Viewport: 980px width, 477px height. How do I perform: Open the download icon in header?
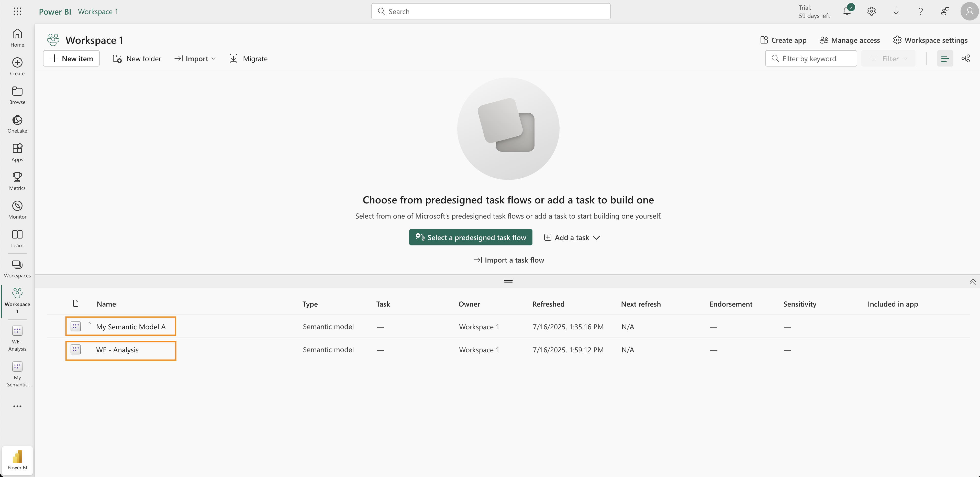(896, 12)
